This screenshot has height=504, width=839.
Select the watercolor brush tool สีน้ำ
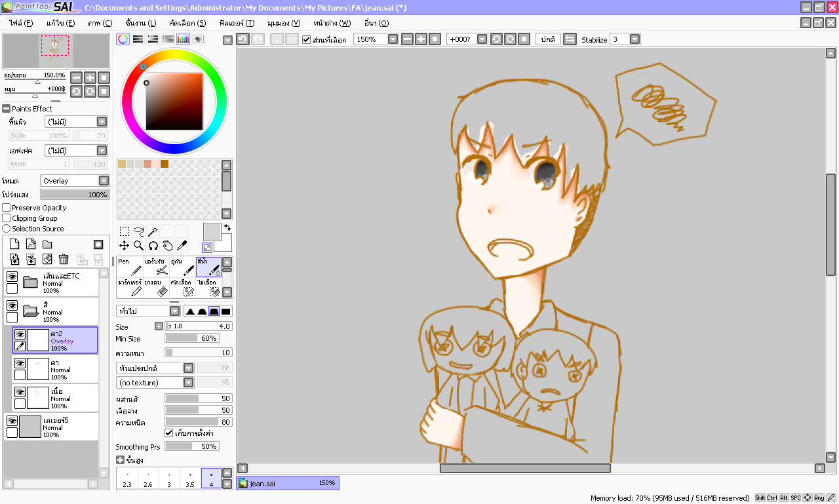(208, 267)
